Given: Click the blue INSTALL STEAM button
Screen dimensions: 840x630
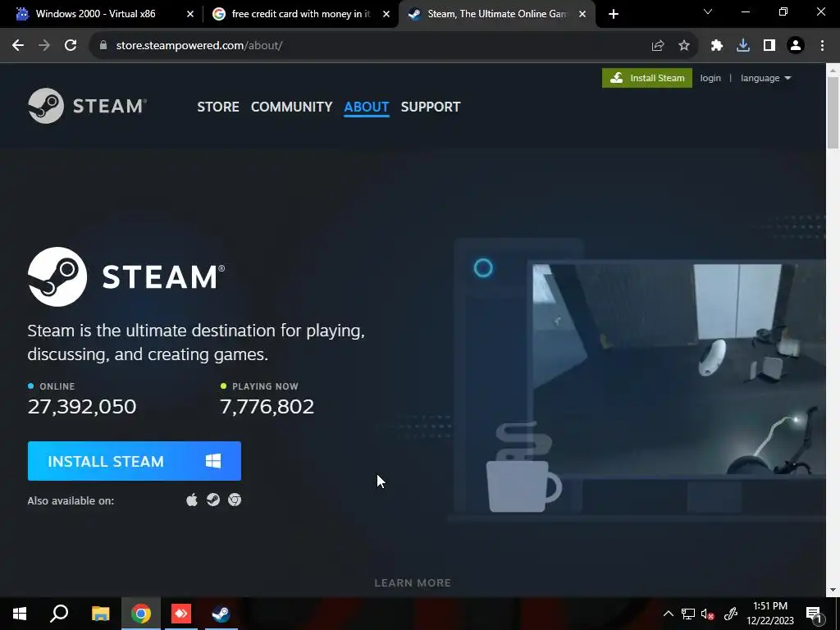Looking at the screenshot, I should 135,461.
